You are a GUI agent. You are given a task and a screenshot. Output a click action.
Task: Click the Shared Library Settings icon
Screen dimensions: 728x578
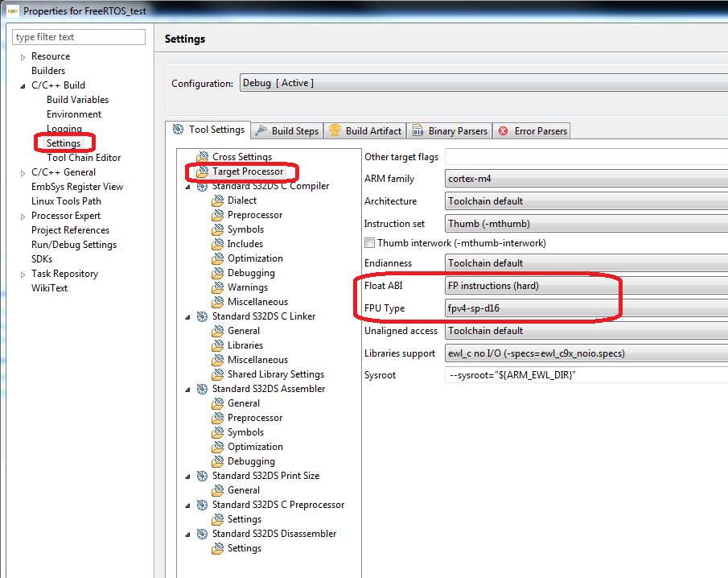click(x=217, y=374)
